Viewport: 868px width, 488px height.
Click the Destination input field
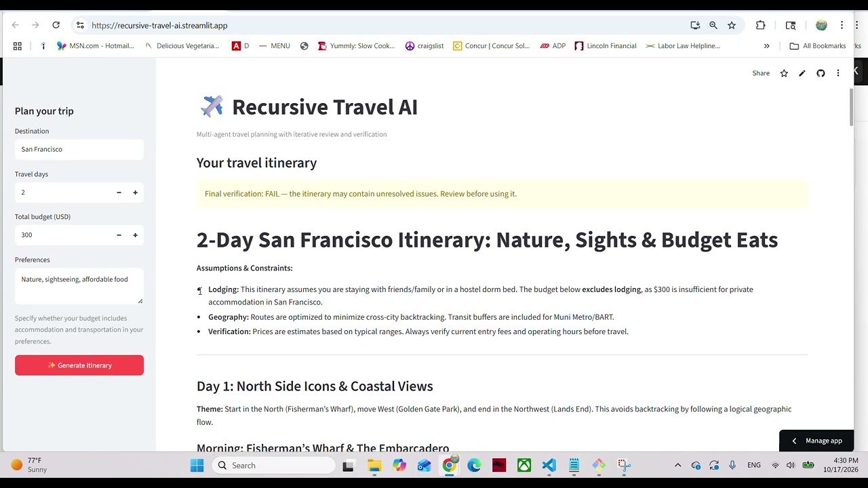click(x=79, y=149)
